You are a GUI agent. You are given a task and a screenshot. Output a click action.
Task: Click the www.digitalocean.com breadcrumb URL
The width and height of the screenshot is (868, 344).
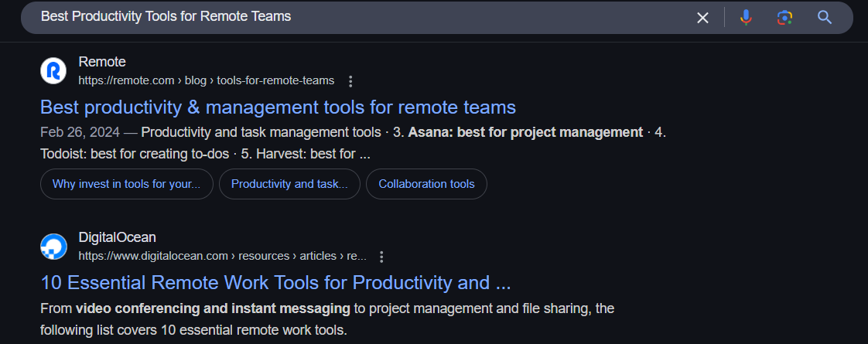click(x=223, y=256)
